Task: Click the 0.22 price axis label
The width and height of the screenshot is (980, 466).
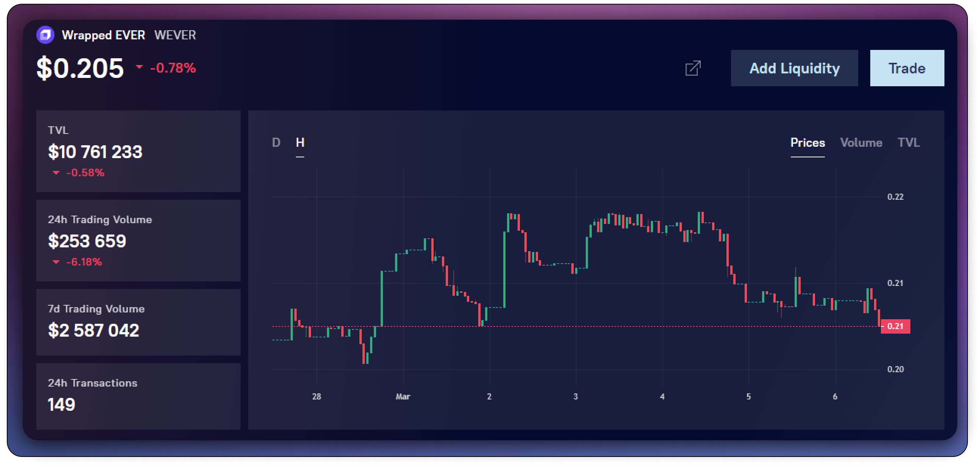Action: [895, 197]
